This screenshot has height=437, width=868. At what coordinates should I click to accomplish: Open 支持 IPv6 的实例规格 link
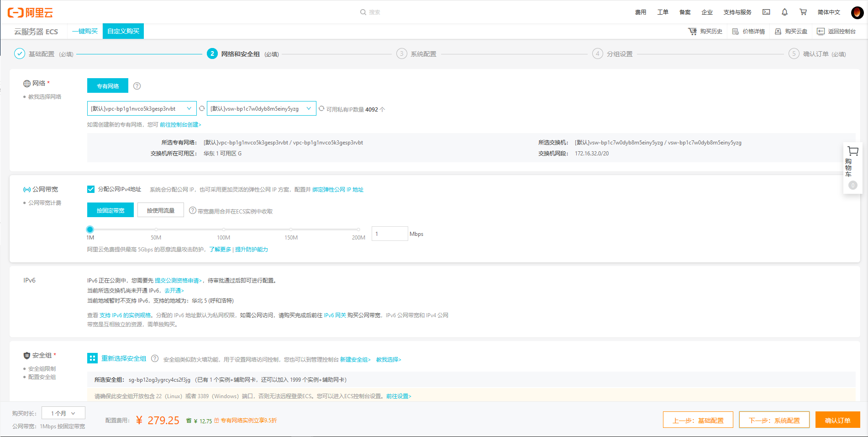[x=125, y=315]
